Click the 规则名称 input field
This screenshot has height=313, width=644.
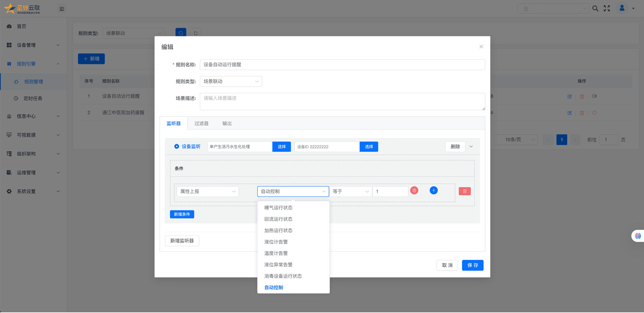tap(342, 65)
